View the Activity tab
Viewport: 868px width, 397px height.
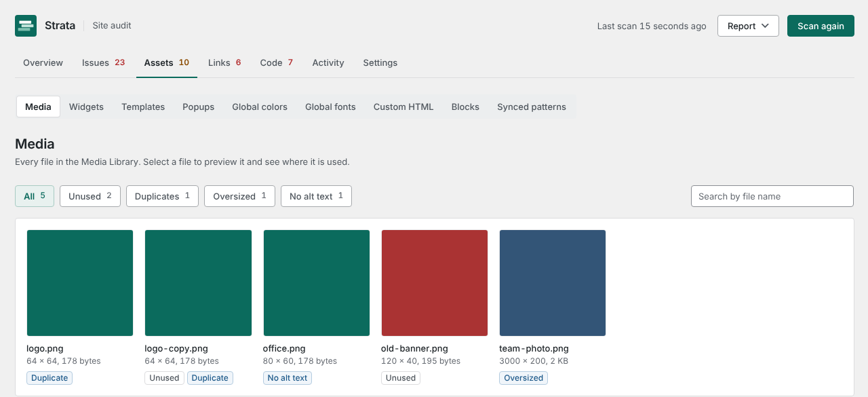click(x=328, y=62)
